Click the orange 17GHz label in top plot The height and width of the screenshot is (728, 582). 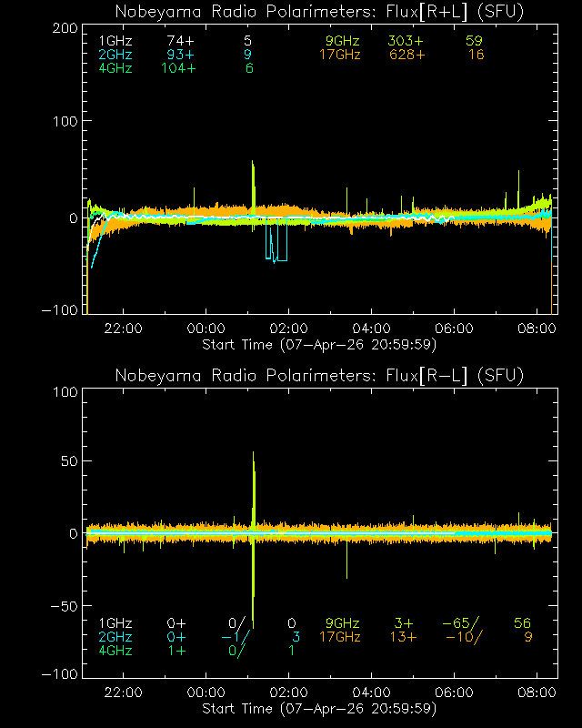tap(340, 56)
